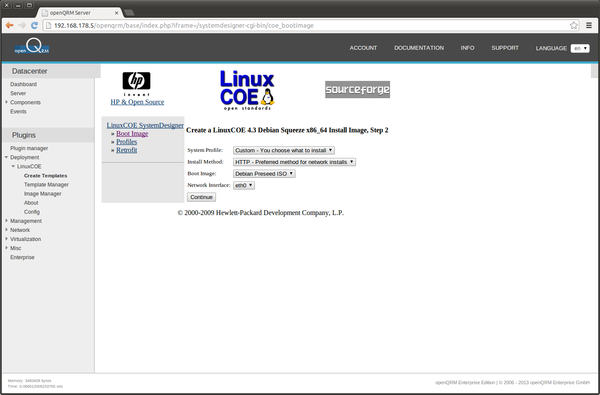
Task: Open the ACCOUNT menu item
Action: [363, 48]
